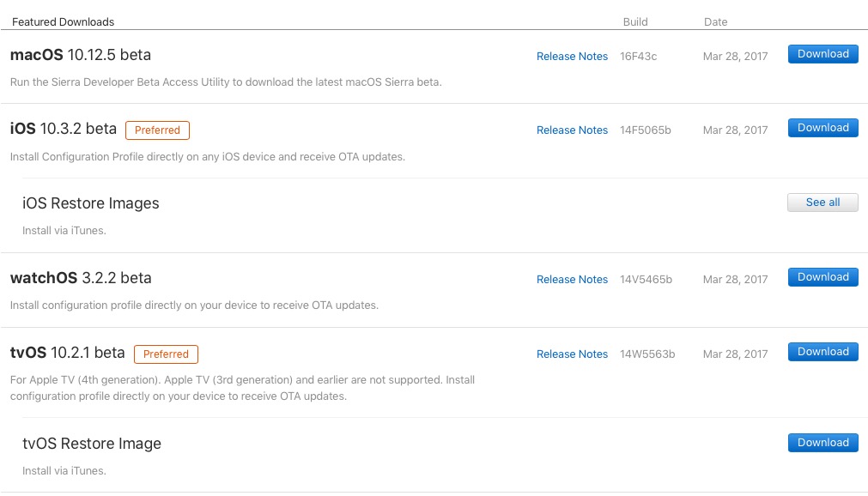868x496 pixels.
Task: Open watchOS 3.2.2 beta Release Notes
Action: click(572, 280)
